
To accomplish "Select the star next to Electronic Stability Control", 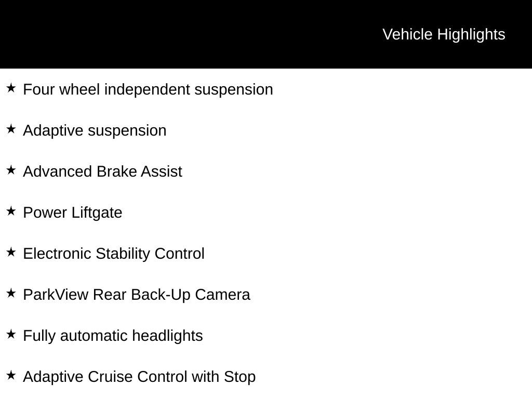I will [x=11, y=252].
